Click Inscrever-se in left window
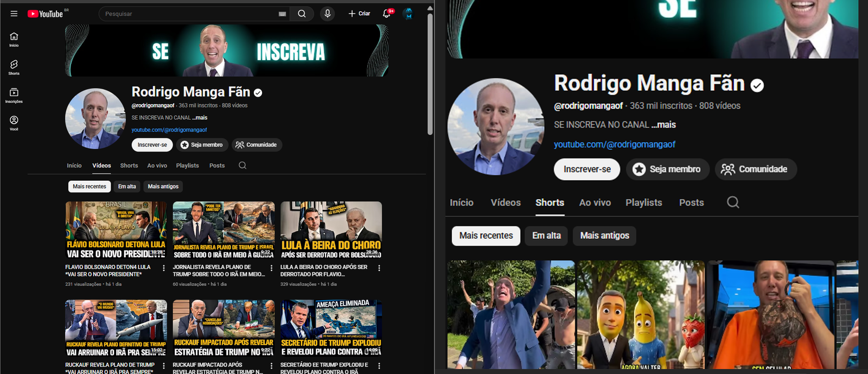 pos(152,145)
